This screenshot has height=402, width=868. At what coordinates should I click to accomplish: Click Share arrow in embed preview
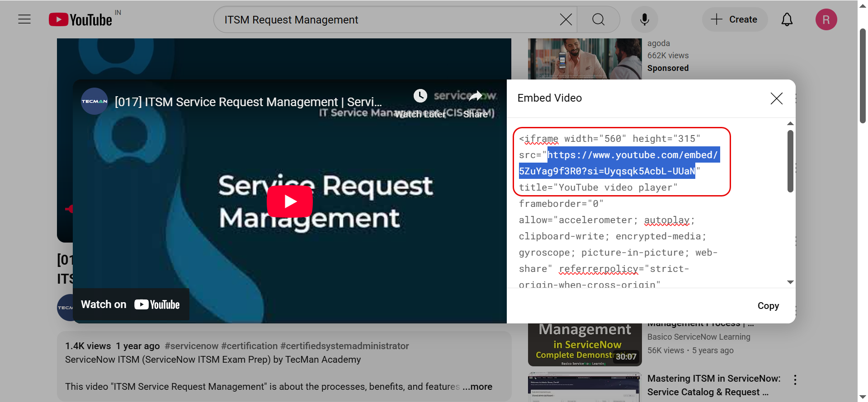click(476, 96)
